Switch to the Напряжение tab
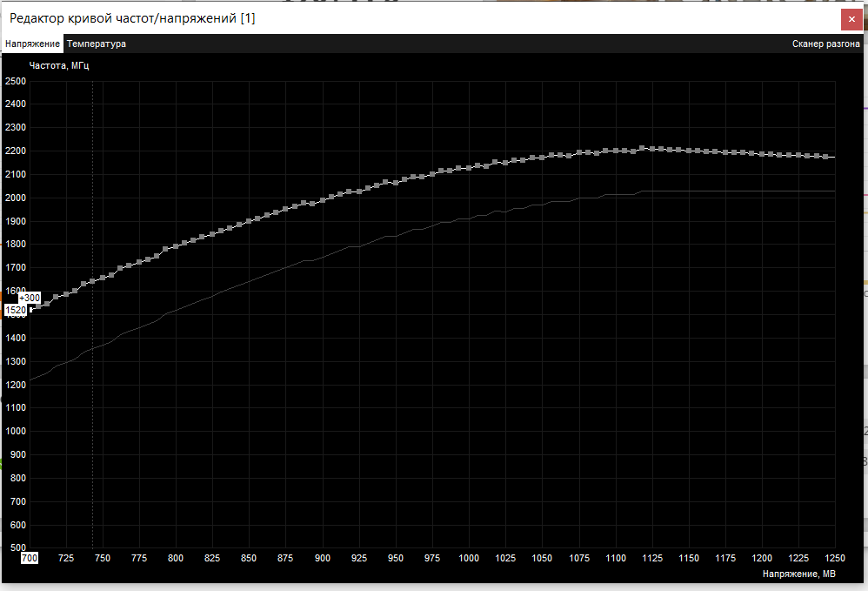The height and width of the screenshot is (591, 868). coord(33,44)
